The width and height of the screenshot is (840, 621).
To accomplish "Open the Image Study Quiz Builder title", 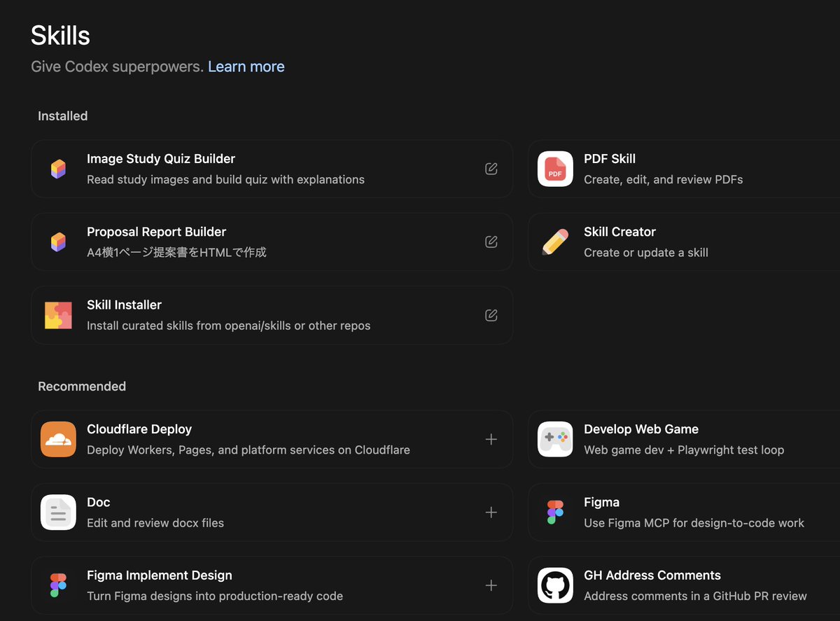I will pyautogui.click(x=161, y=159).
